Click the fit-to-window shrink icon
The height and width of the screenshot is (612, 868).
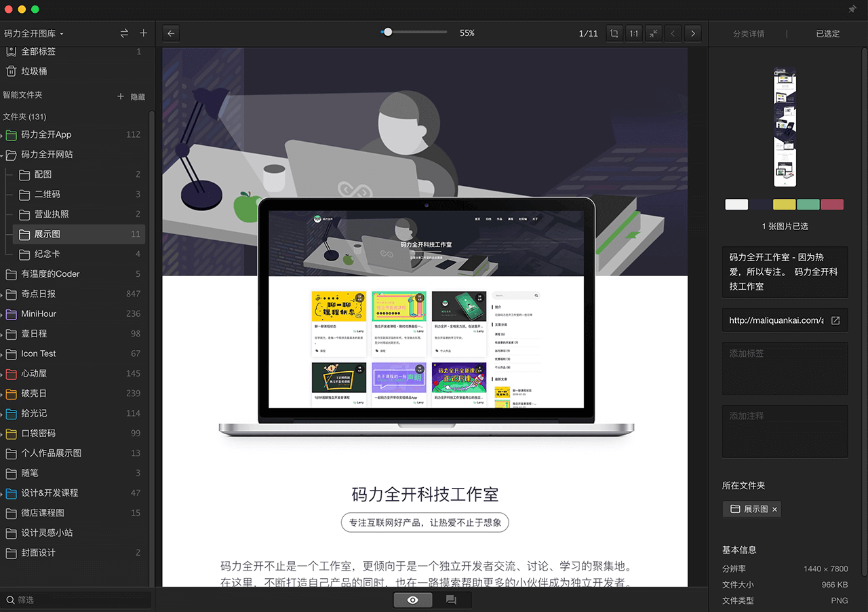pos(653,33)
